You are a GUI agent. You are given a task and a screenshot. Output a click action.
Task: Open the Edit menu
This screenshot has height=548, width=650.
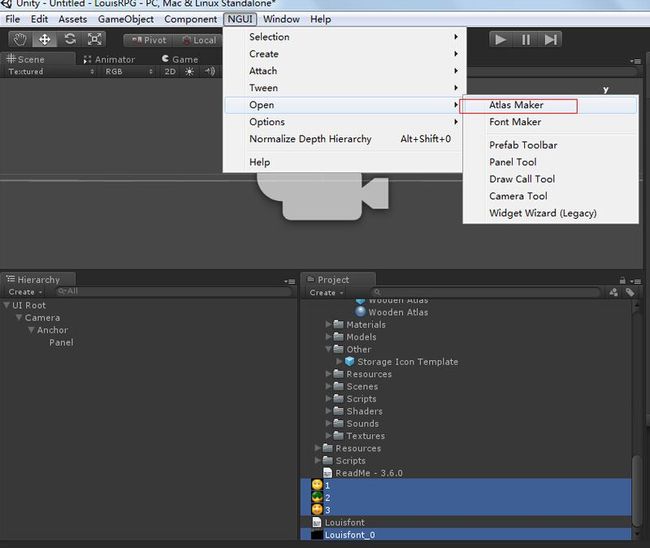(x=39, y=19)
